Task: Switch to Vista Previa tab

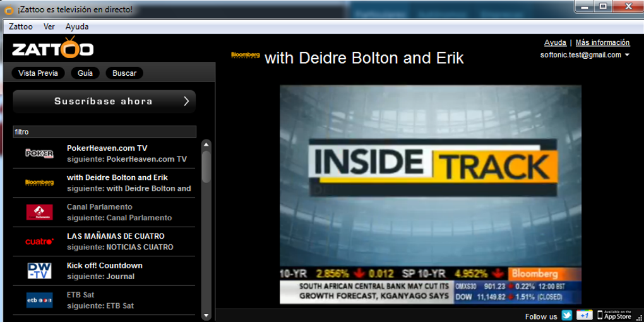Action: pyautogui.click(x=38, y=73)
